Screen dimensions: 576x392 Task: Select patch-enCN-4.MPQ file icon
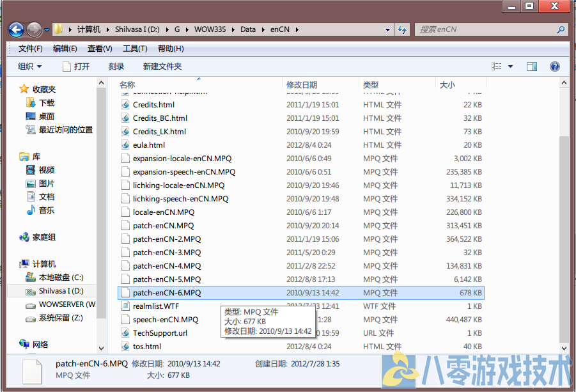(x=126, y=265)
